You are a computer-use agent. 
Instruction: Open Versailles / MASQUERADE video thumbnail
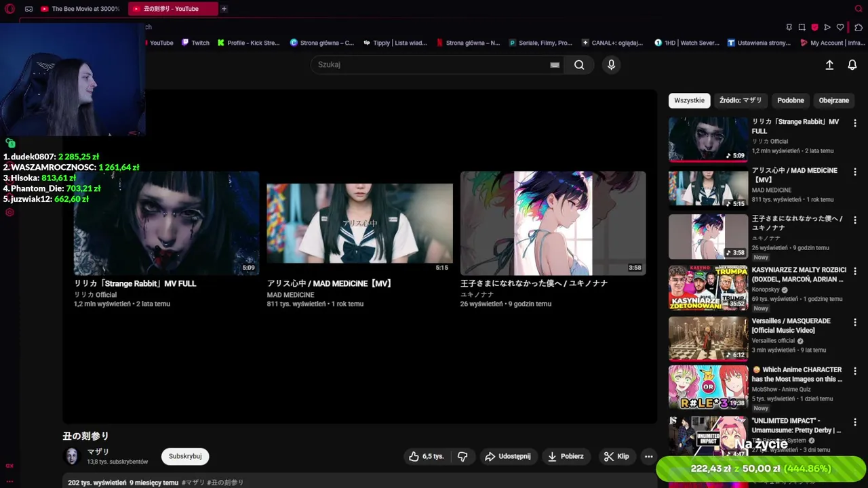708,339
